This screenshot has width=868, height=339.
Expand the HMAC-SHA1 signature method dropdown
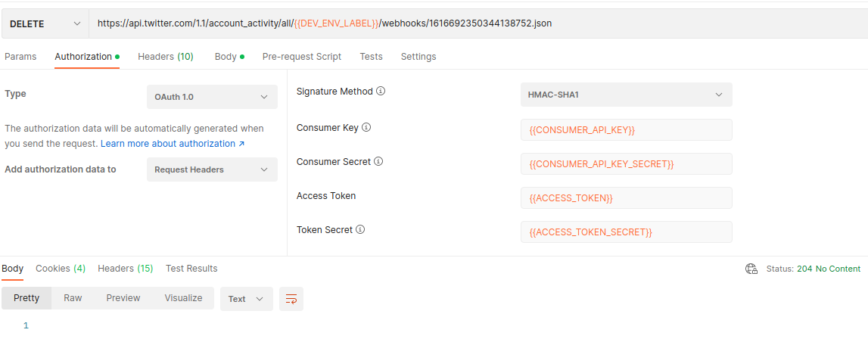coord(626,95)
